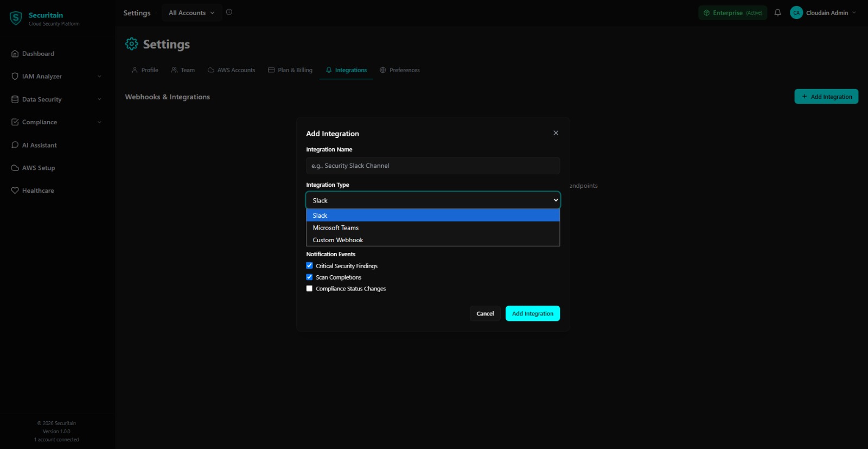Screen dimensions: 868x449
Task: Click the CA user avatar
Action: click(x=796, y=12)
